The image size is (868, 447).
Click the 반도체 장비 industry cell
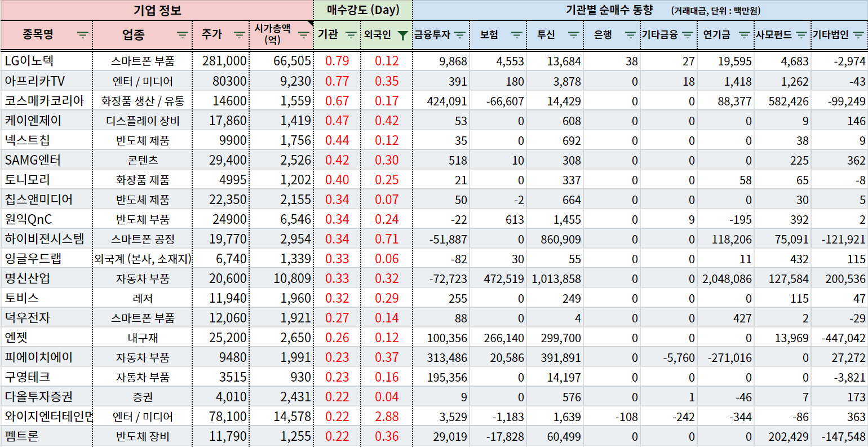tap(143, 436)
